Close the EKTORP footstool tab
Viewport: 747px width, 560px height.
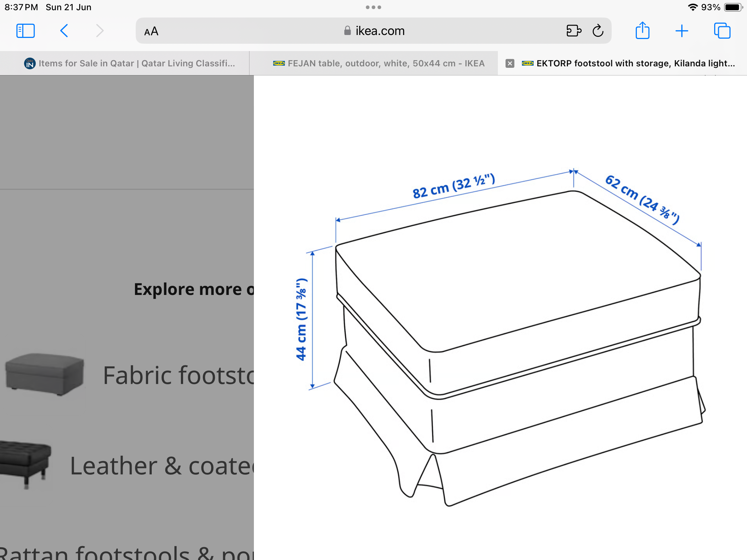(510, 63)
